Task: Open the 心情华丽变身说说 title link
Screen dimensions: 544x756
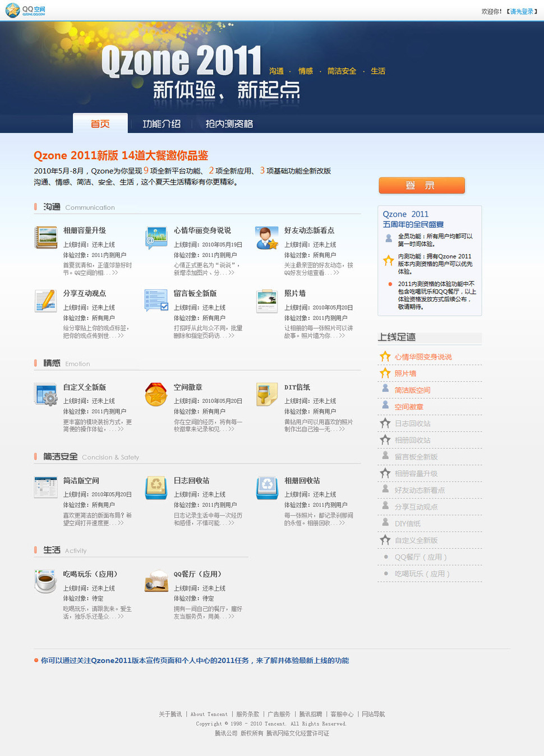Action: (x=202, y=231)
